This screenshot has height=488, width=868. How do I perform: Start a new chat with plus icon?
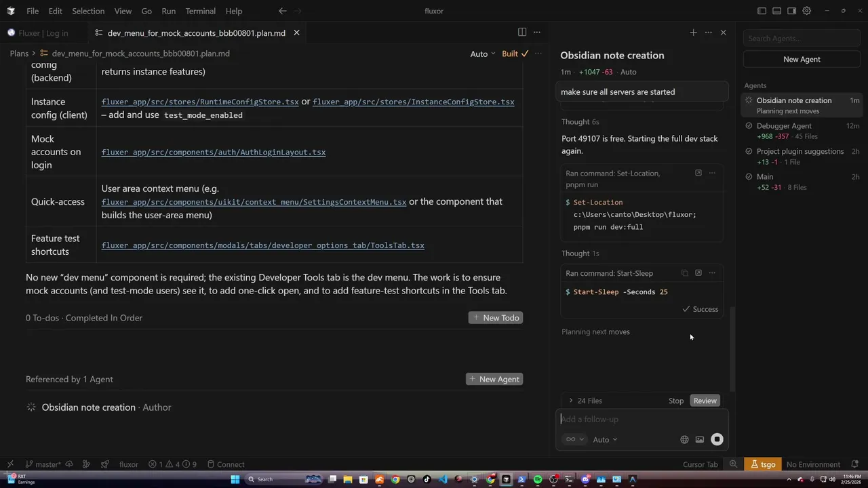693,33
